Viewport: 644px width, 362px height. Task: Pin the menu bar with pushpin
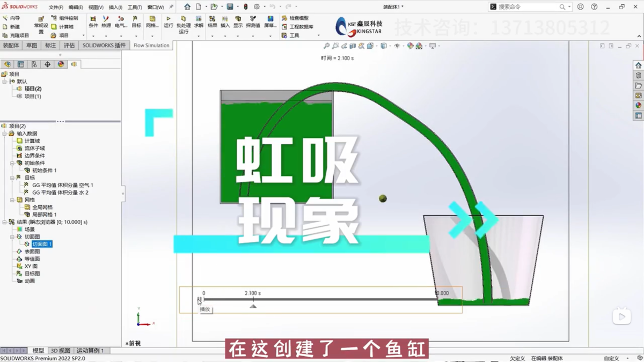pos(171,7)
